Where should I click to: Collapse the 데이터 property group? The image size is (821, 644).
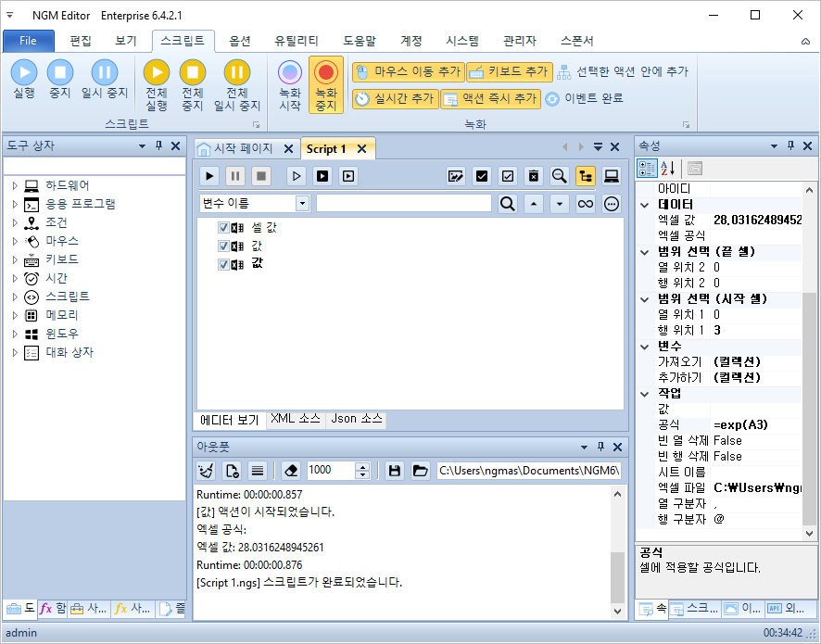645,205
